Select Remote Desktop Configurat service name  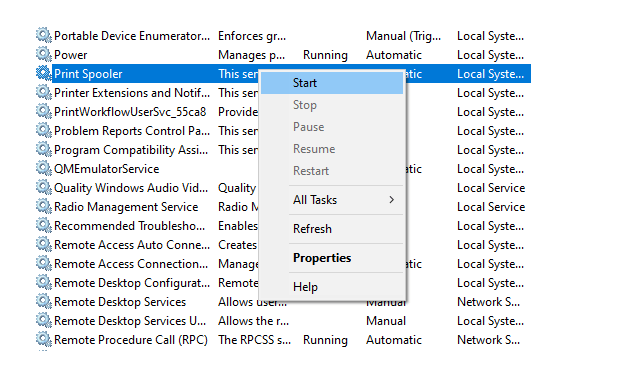[132, 283]
